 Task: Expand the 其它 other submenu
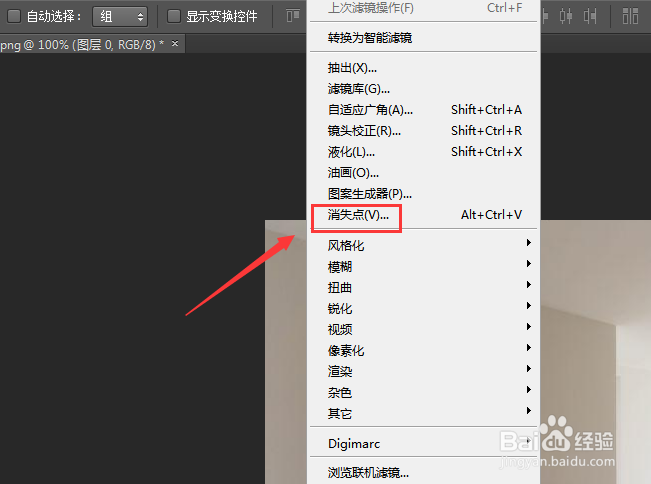[423, 413]
